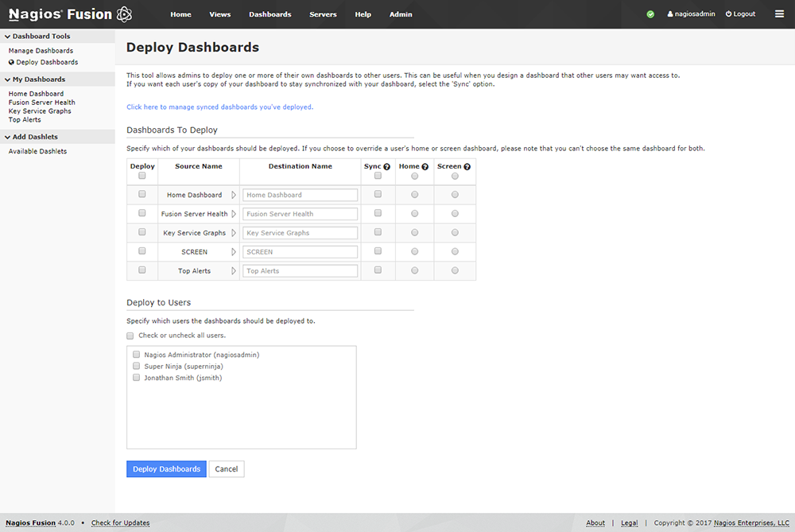Click the arrow icon beside Top Alerts source
The height and width of the screenshot is (532, 795).
pos(234,271)
